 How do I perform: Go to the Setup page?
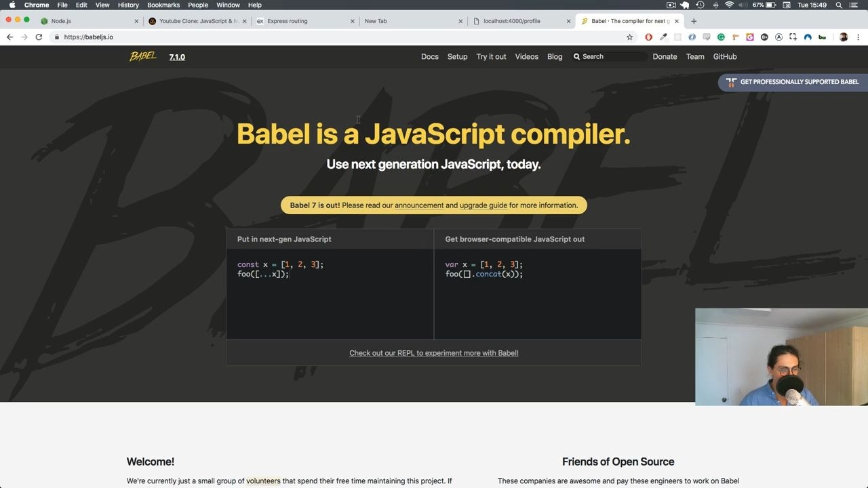coord(457,57)
